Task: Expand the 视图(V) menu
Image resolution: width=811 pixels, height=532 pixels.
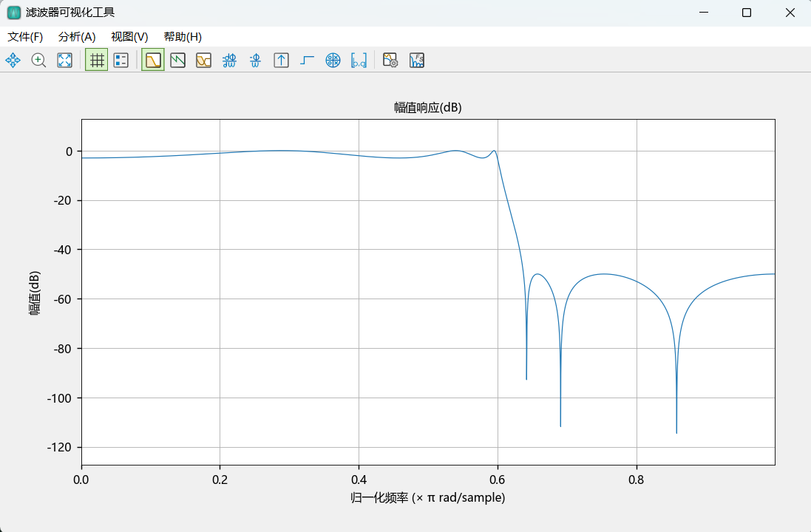Action: (x=129, y=37)
